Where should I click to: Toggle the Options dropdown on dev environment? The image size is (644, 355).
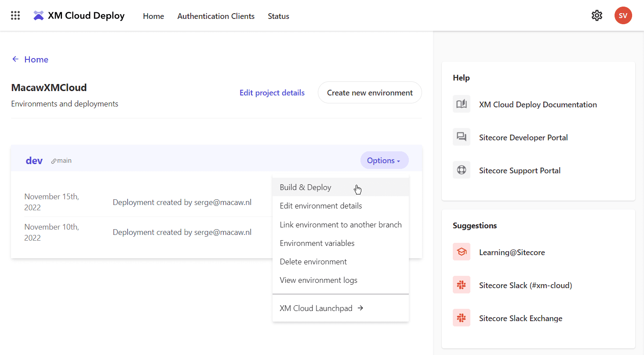384,161
